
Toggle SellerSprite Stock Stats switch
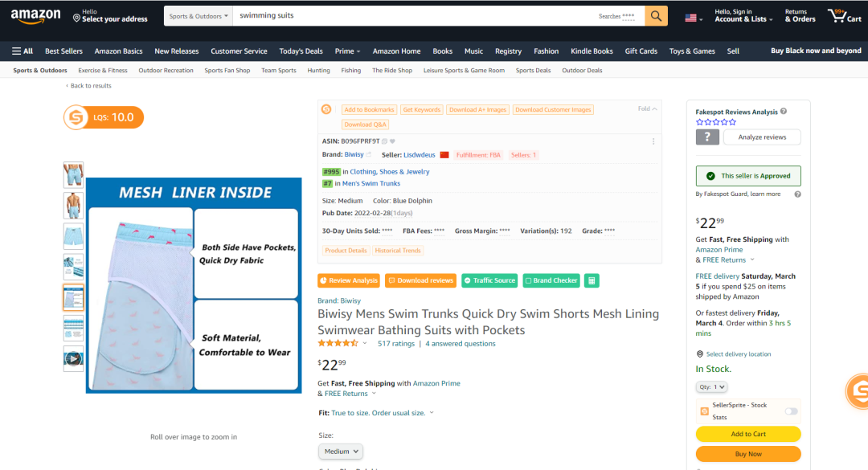[x=791, y=411]
